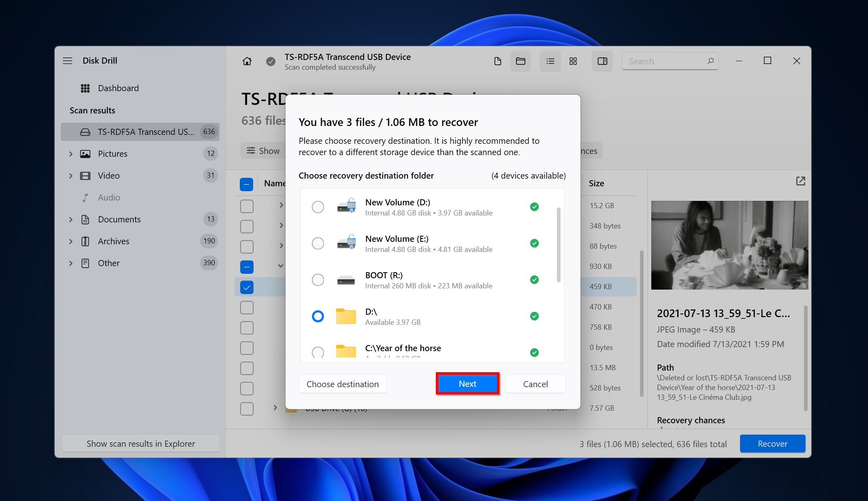Open Pictures scan results

[x=140, y=154]
